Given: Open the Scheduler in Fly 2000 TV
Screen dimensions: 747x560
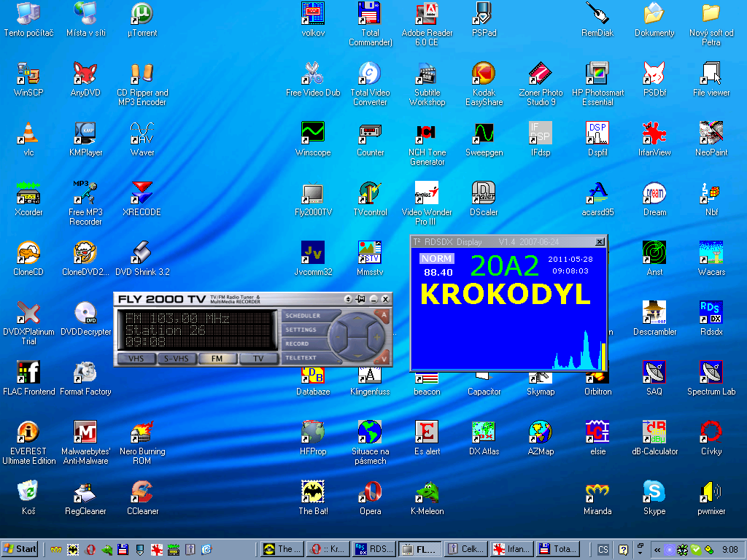Looking at the screenshot, I should [x=308, y=316].
